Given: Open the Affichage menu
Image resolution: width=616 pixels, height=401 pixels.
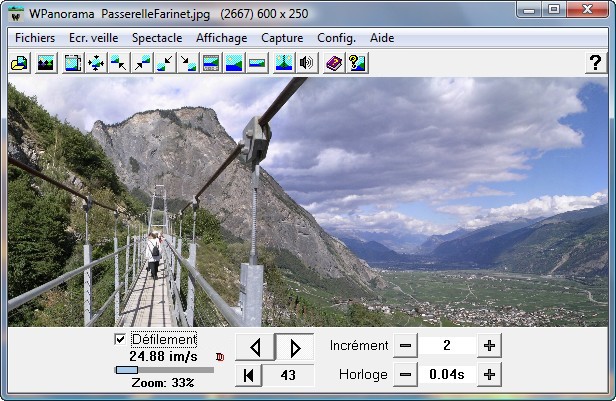Looking at the screenshot, I should click(x=222, y=38).
